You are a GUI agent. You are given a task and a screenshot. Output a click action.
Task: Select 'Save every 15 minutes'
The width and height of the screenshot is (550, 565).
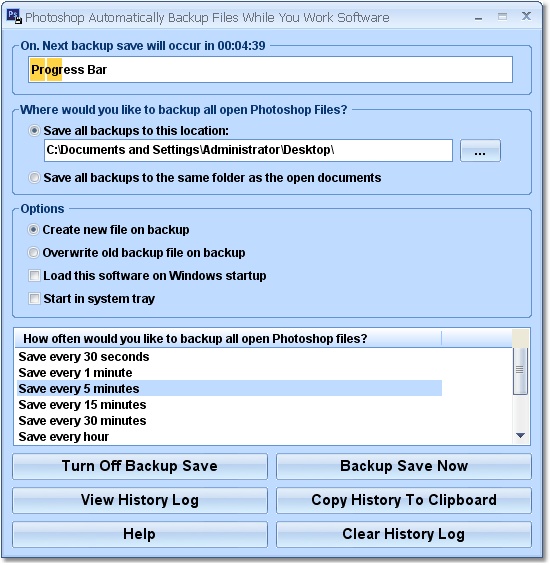coord(229,405)
